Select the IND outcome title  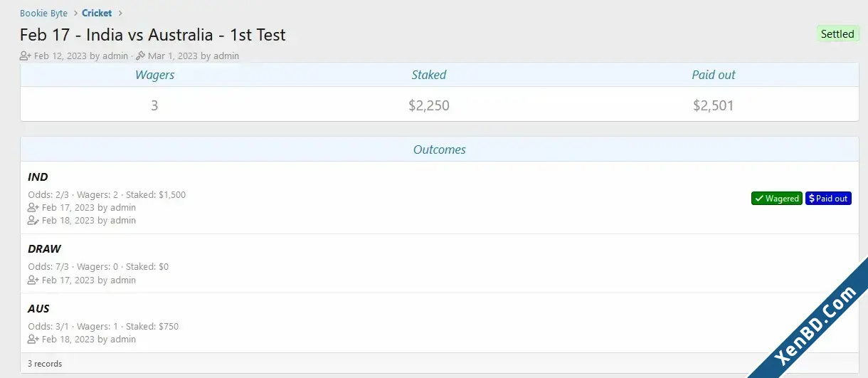(x=38, y=177)
